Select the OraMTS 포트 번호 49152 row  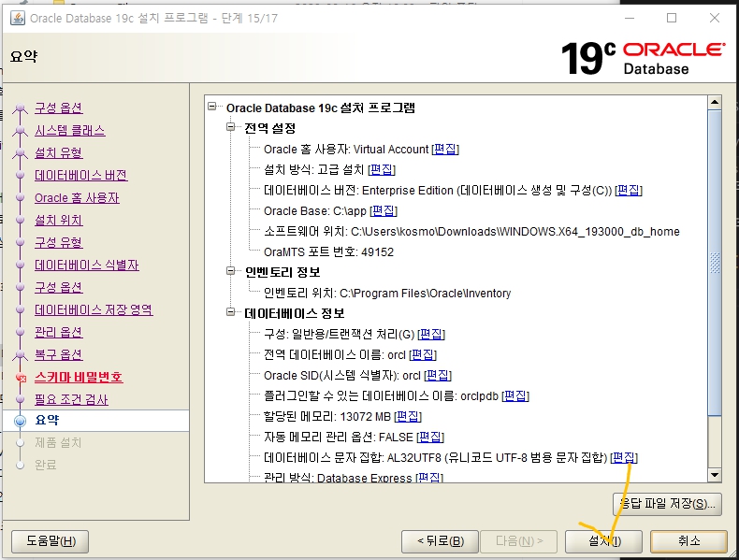tap(328, 252)
